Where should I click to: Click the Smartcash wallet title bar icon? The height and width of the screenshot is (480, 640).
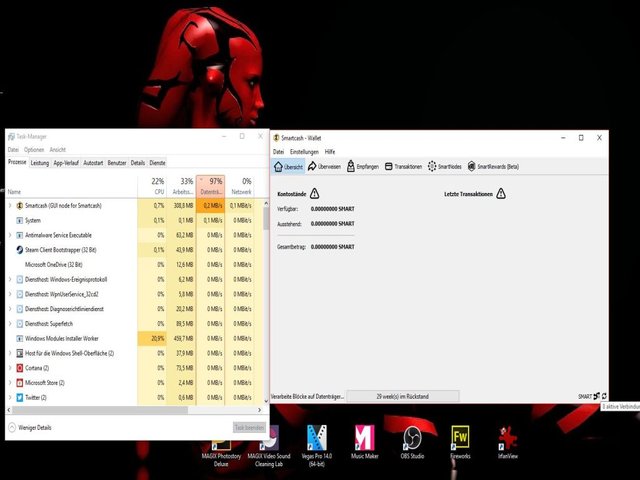click(276, 138)
